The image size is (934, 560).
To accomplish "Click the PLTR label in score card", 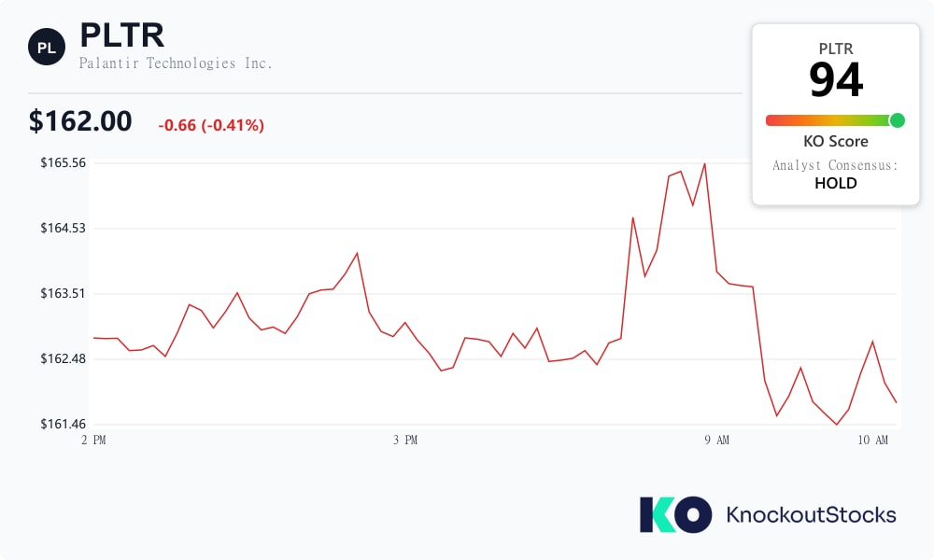I will click(x=836, y=49).
